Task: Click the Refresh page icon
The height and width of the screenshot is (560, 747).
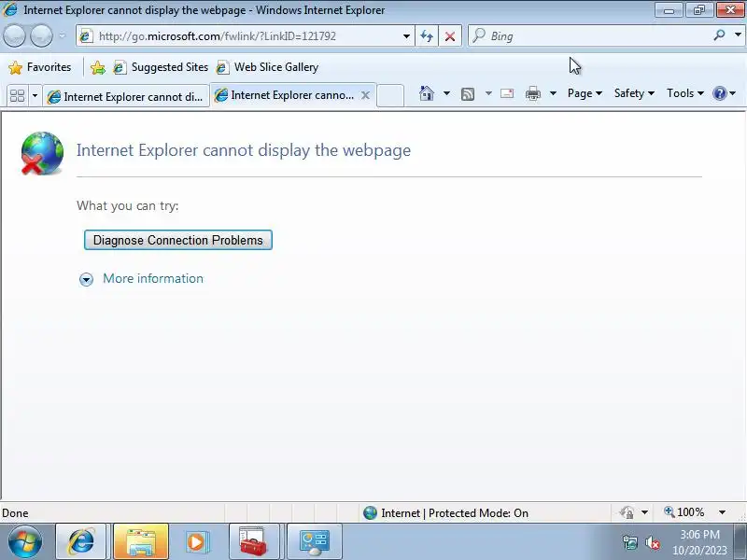Action: click(x=427, y=36)
